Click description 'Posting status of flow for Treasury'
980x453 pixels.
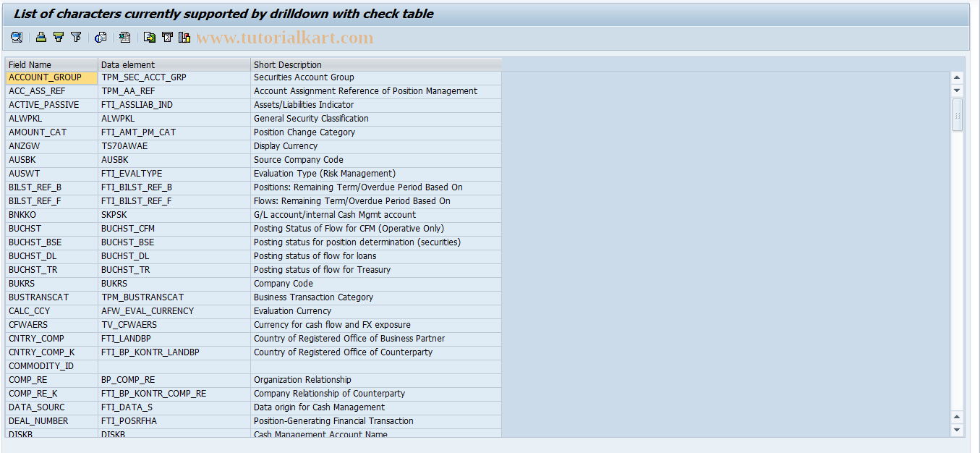click(322, 270)
